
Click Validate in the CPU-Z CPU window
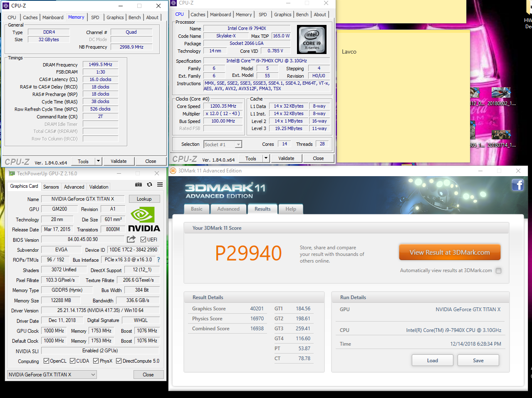[286, 158]
